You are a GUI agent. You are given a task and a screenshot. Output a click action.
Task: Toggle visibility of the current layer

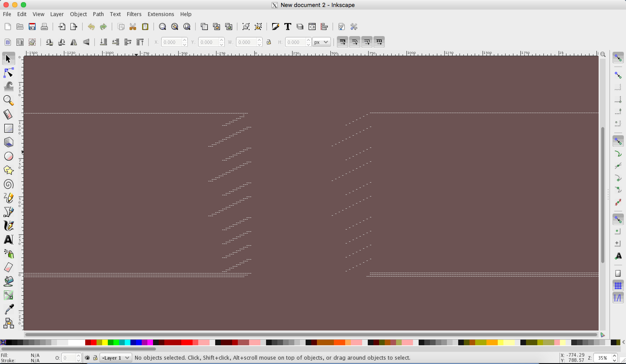87,358
